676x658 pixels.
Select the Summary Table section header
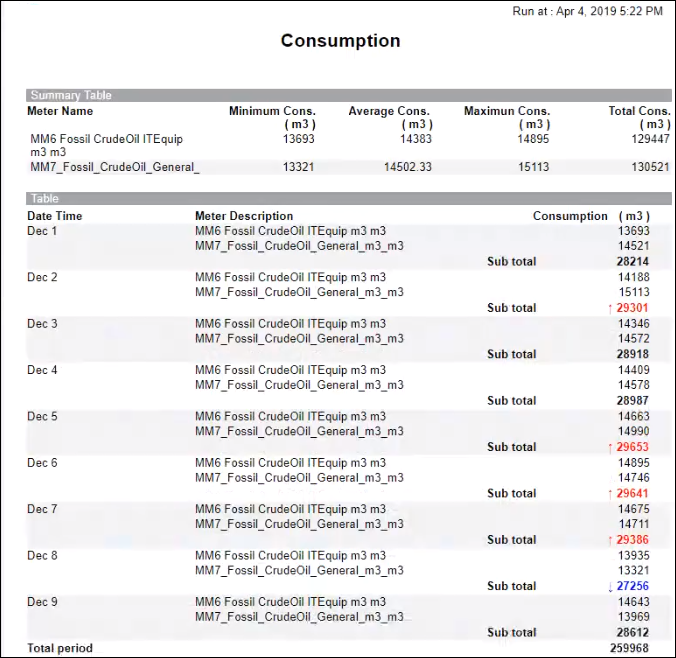click(x=71, y=96)
